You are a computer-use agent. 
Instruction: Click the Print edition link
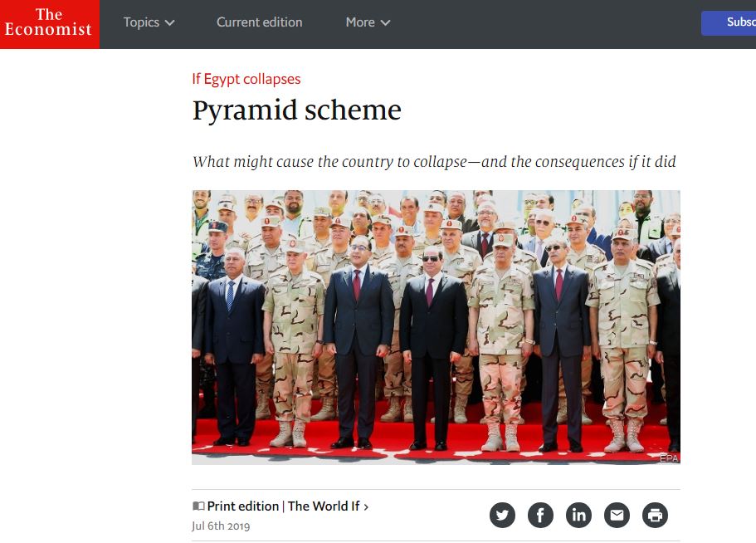[243, 506]
